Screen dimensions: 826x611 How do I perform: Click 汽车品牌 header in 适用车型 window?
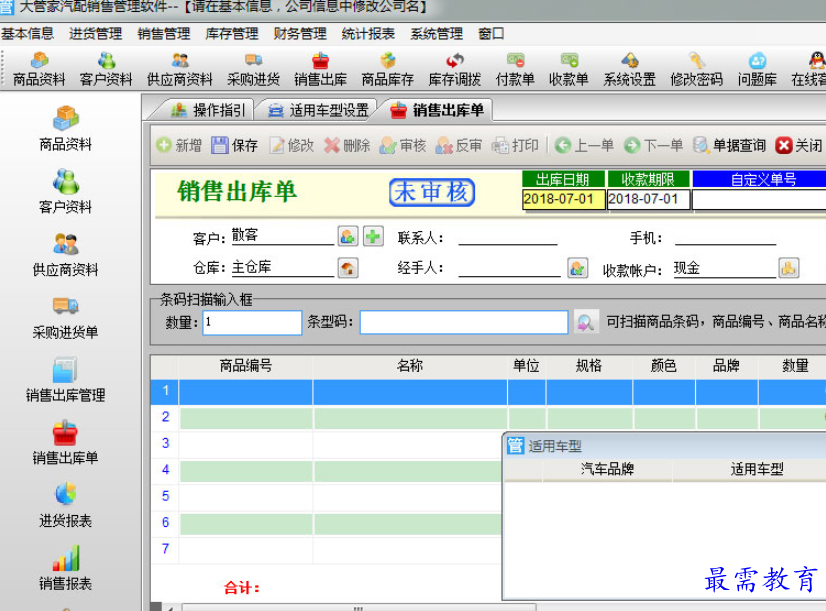pos(607,469)
